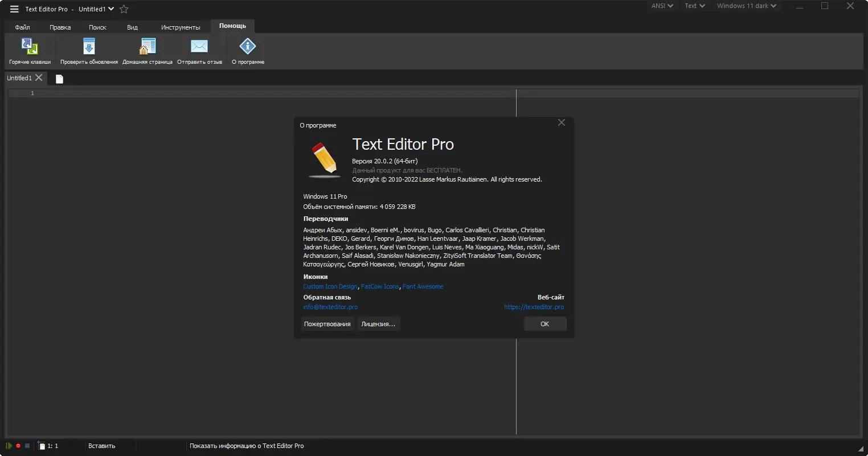Open the ANSI encoding dropdown
This screenshot has width=868, height=456.
pyautogui.click(x=661, y=6)
